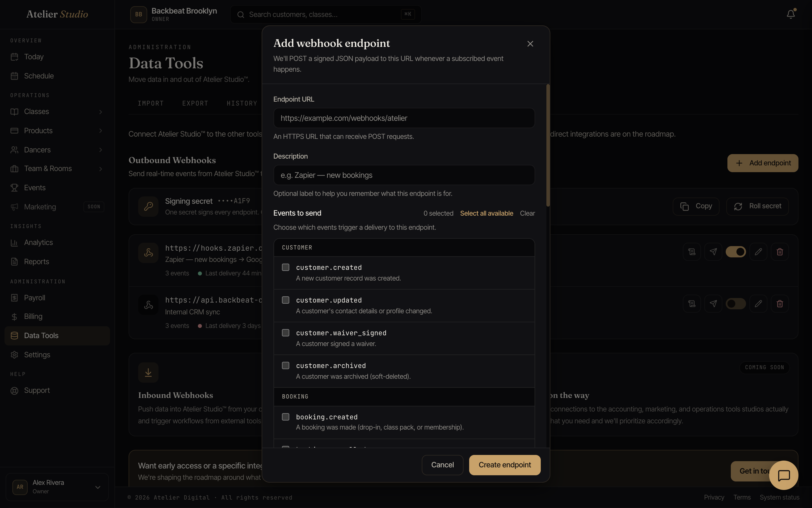Send test event to the Internal CRM sync endpoint
812x508 pixels.
coord(713,304)
